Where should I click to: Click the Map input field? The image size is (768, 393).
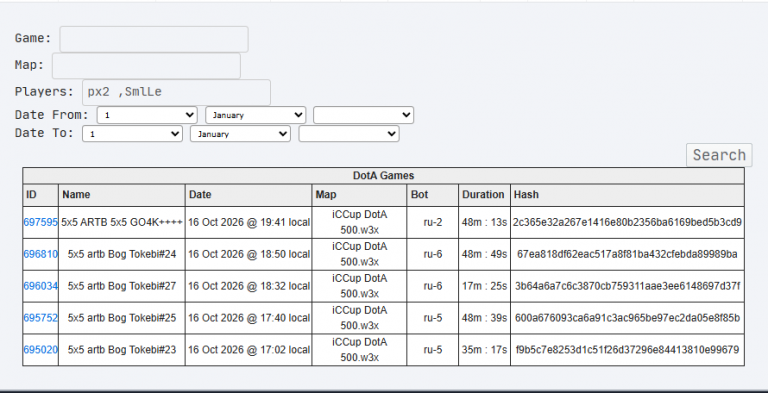pos(146,66)
